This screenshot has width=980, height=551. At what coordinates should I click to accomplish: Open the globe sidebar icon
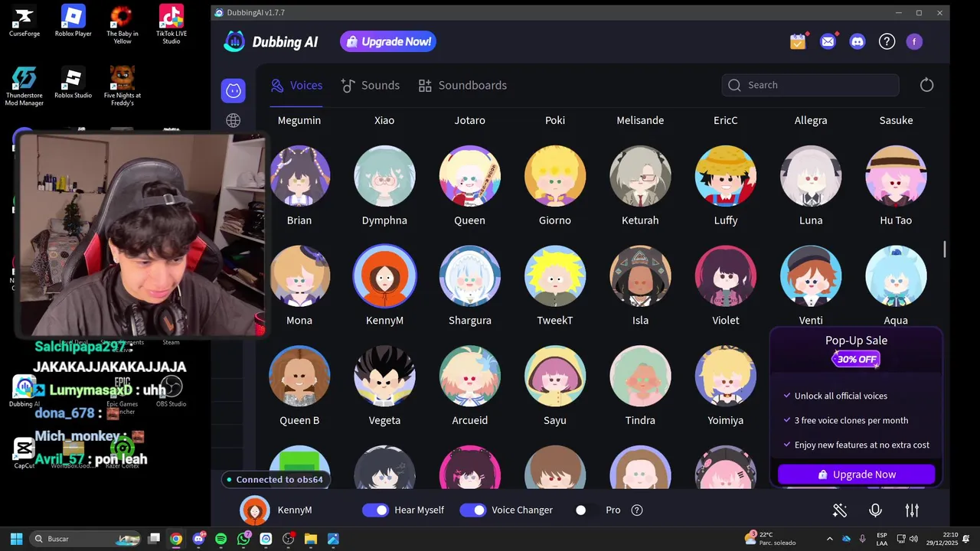coord(234,120)
